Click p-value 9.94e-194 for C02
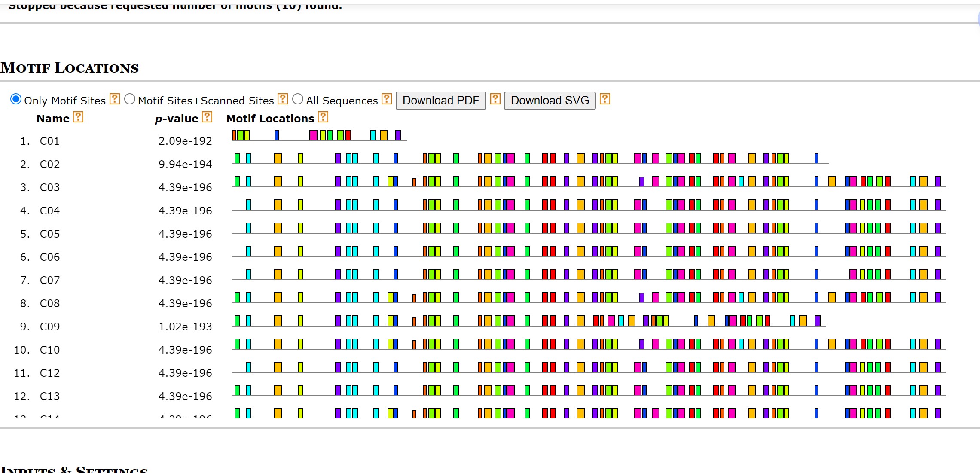This screenshot has height=473, width=980. tap(185, 165)
